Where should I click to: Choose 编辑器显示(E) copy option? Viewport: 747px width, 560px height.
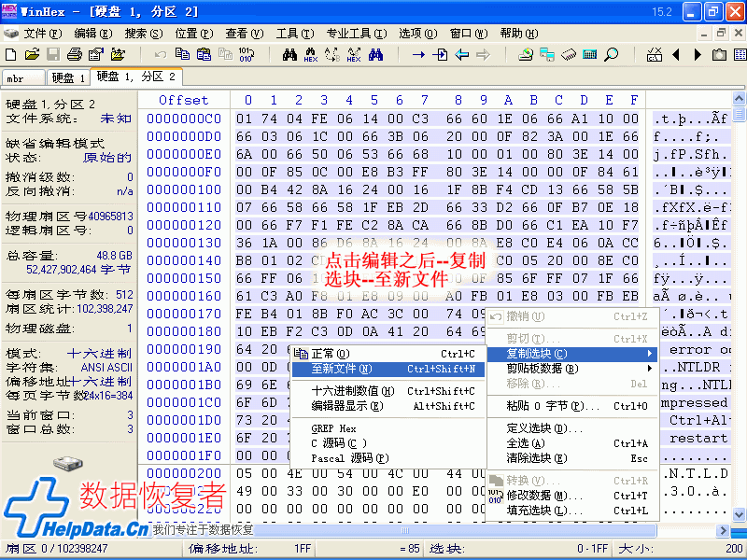point(388,406)
